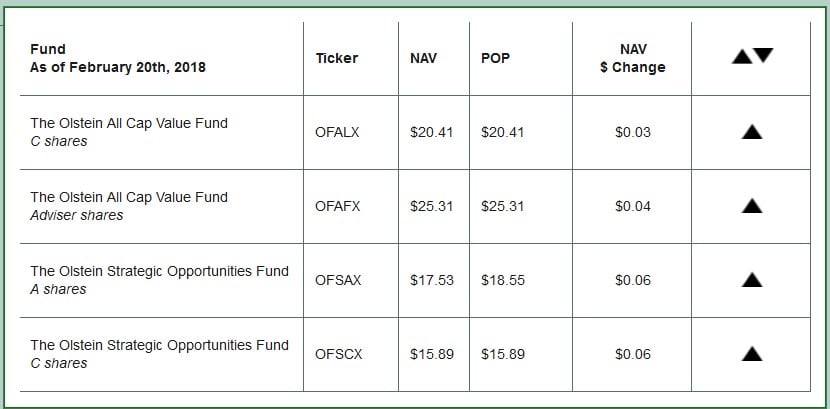
Task: Click the up arrow in the OFSCX row
Action: click(x=752, y=354)
